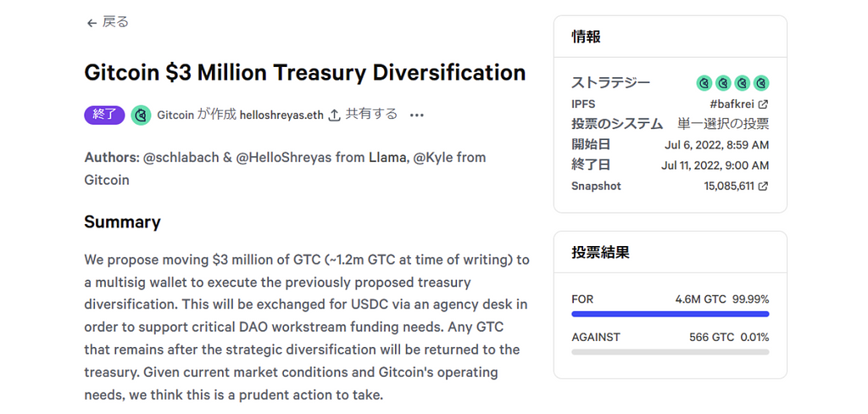Click the 共有する share button
This screenshot has width=868, height=414.
point(371,115)
